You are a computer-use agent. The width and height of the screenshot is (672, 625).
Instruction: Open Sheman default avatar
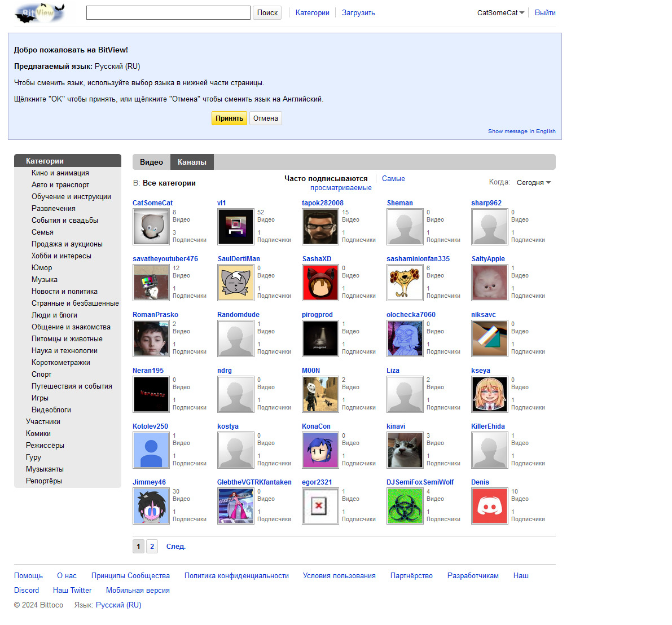click(x=405, y=227)
